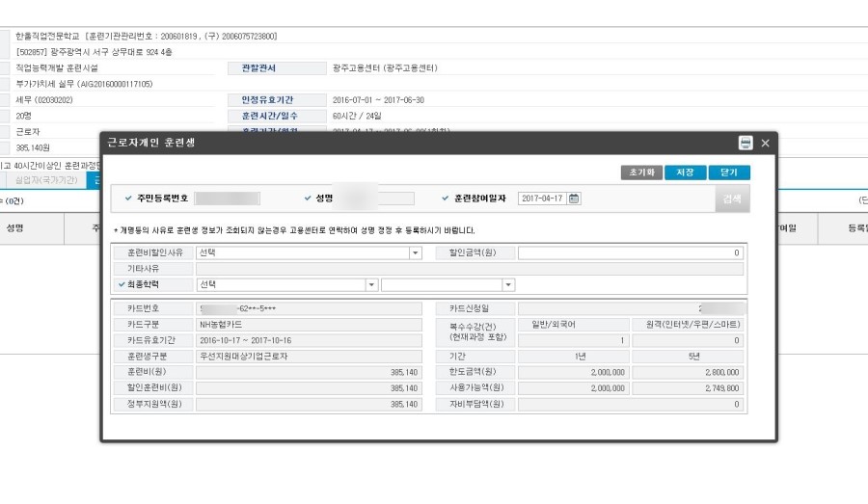Select the 실업자(국가기간) tab in background
Screen dimensions: 868x504
pos(46,180)
